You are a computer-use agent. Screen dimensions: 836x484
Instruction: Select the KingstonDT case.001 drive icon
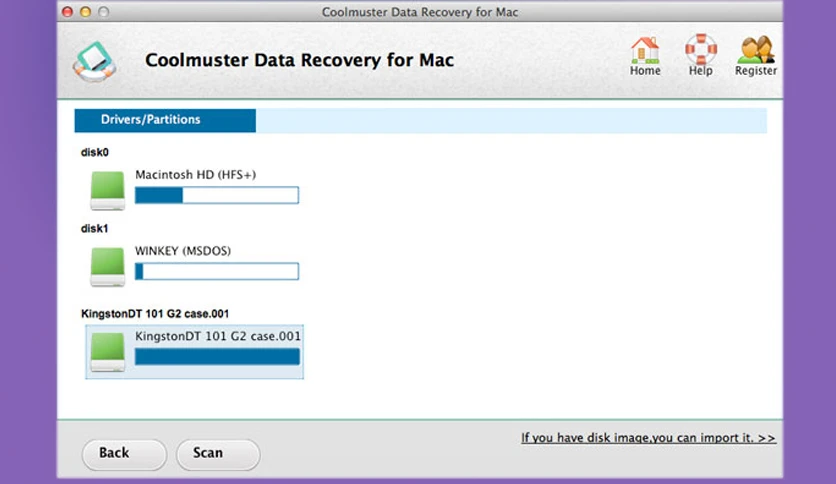108,352
